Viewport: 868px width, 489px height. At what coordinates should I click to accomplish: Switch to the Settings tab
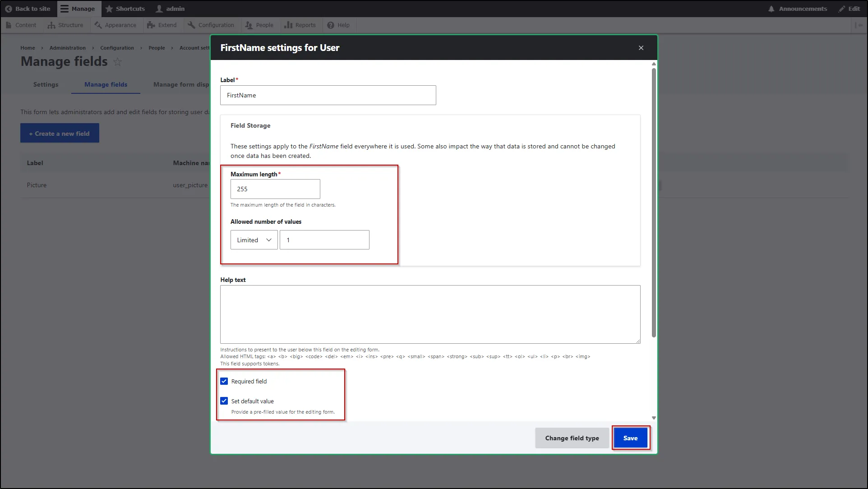coord(45,84)
